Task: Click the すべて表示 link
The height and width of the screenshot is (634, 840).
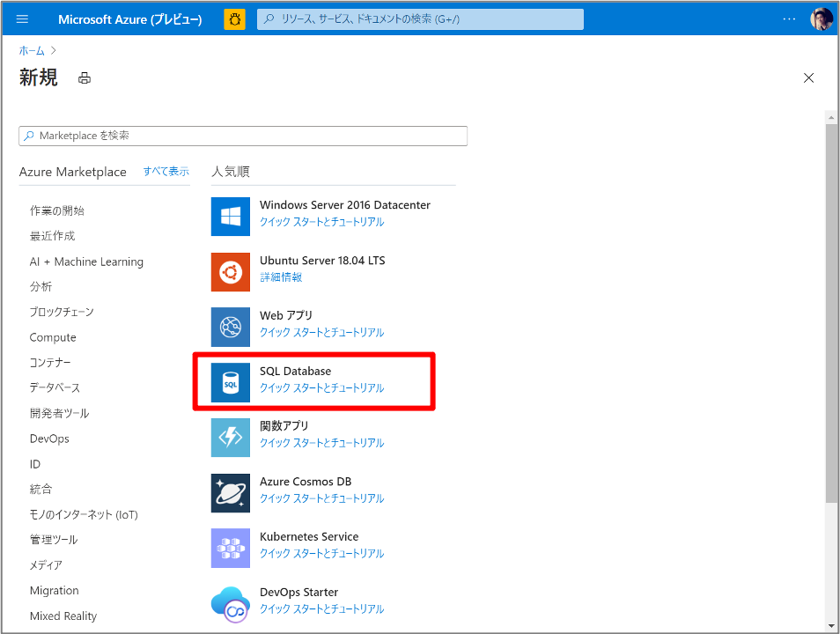Action: coord(166,172)
